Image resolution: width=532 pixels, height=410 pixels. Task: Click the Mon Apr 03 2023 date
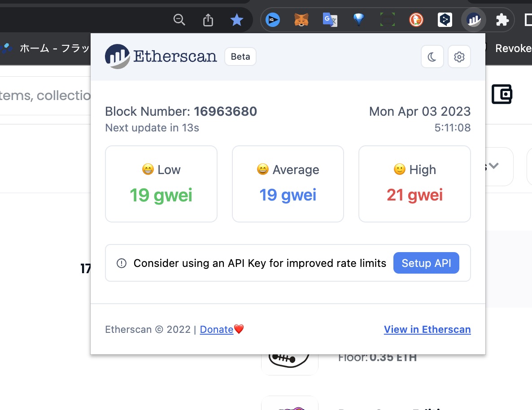[x=420, y=111]
